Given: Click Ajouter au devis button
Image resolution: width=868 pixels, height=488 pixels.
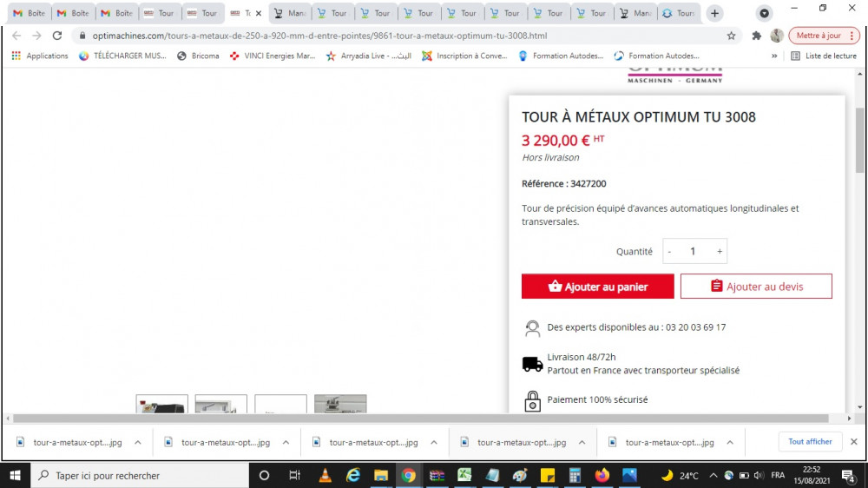Looking at the screenshot, I should tap(756, 287).
